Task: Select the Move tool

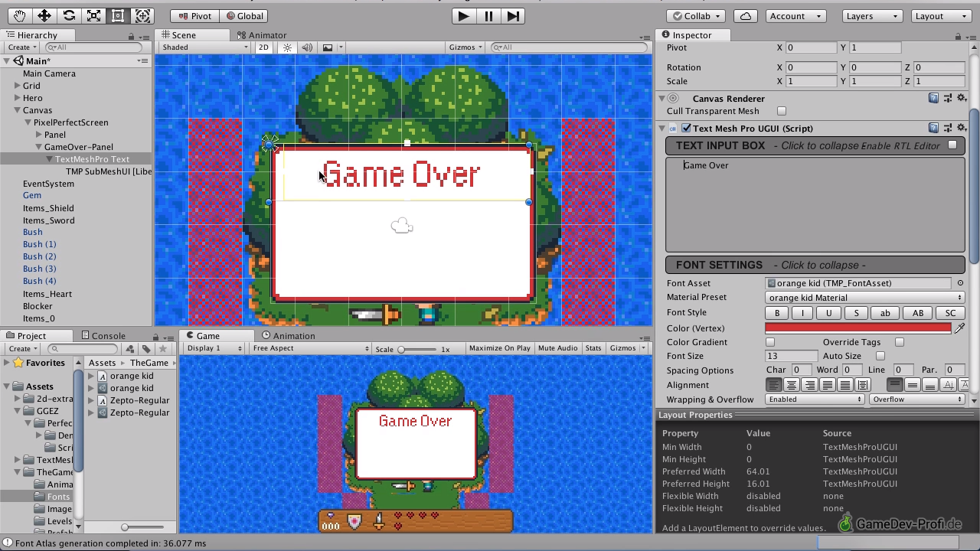Action: (x=44, y=16)
